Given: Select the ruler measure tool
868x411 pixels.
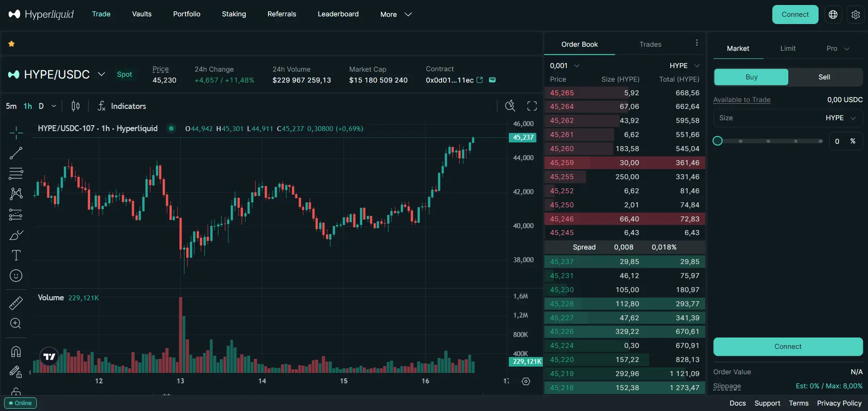Looking at the screenshot, I should pos(16,303).
